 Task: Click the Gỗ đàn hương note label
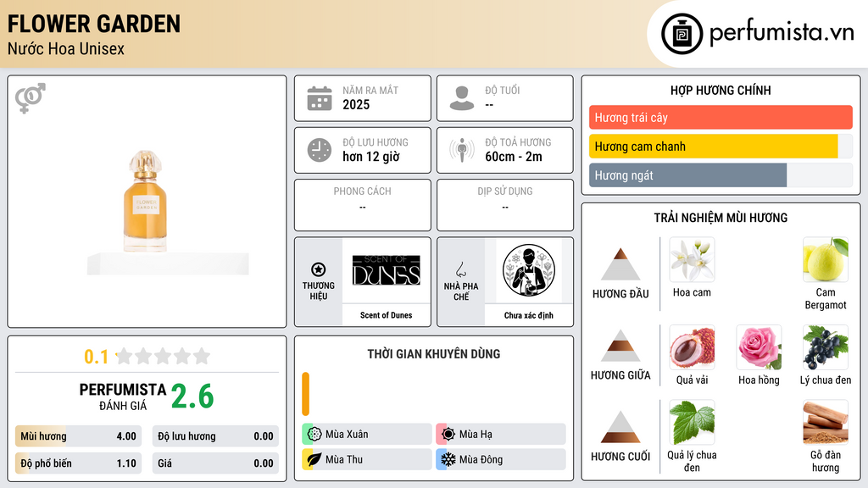(826, 461)
